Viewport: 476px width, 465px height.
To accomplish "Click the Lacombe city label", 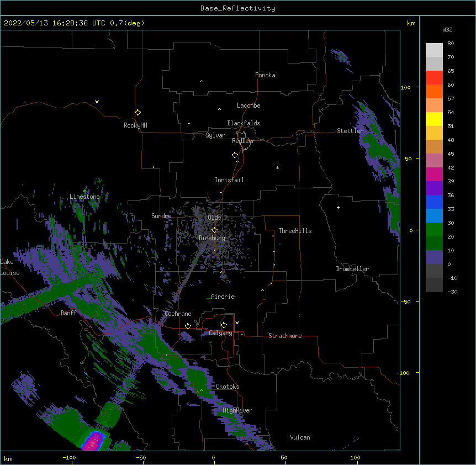I will 248,105.
